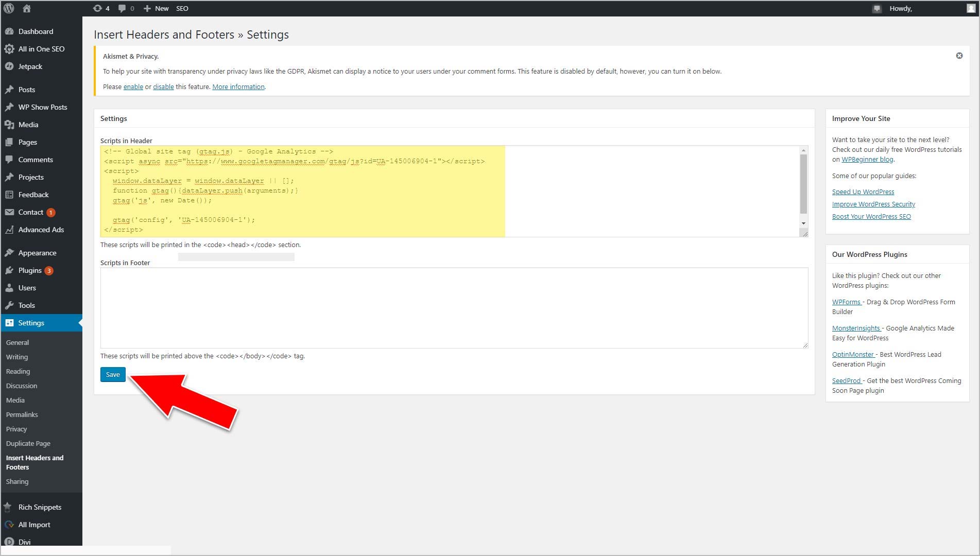This screenshot has height=556, width=980.
Task: Select the active Settings menu
Action: point(41,323)
